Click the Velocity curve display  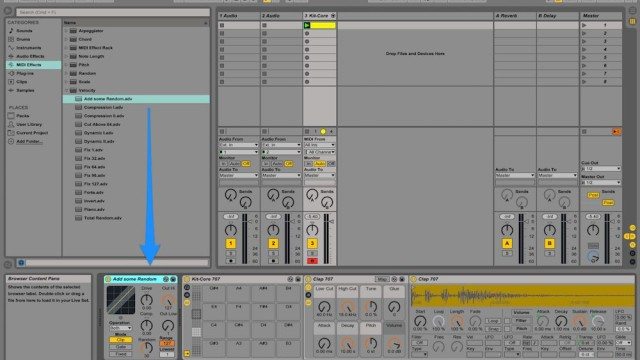tap(121, 300)
